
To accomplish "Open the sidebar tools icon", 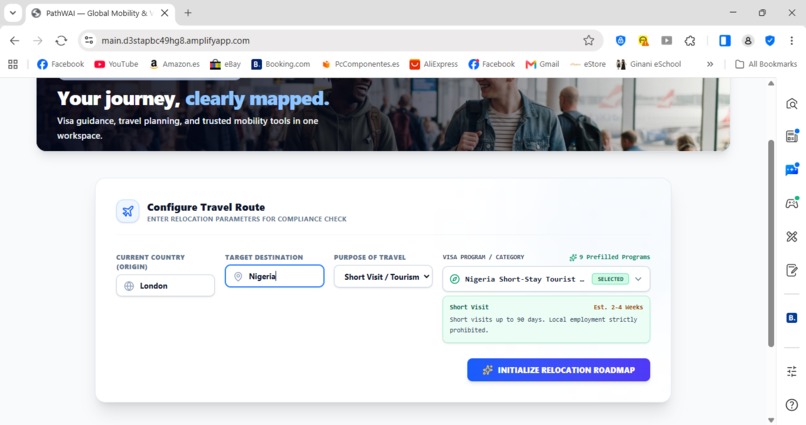I will coord(792,236).
